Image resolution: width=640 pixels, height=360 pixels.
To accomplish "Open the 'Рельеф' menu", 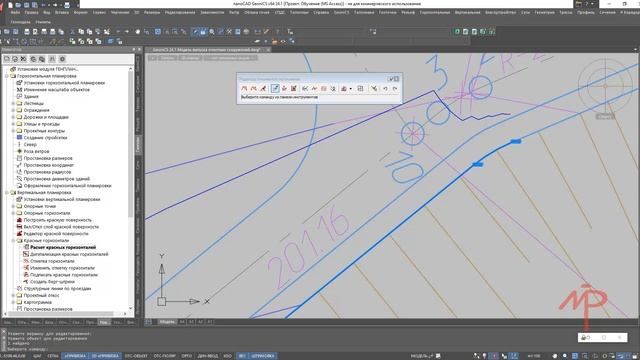I will point(408,13).
